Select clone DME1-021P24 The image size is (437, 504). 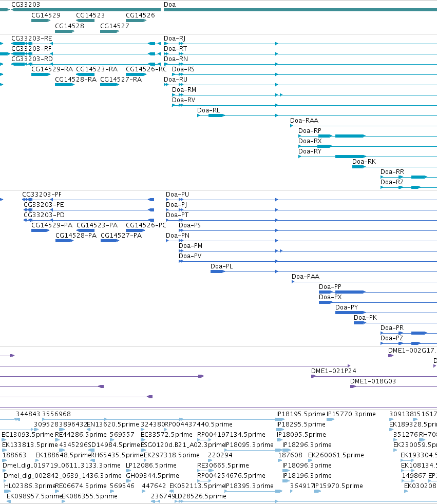333,371
